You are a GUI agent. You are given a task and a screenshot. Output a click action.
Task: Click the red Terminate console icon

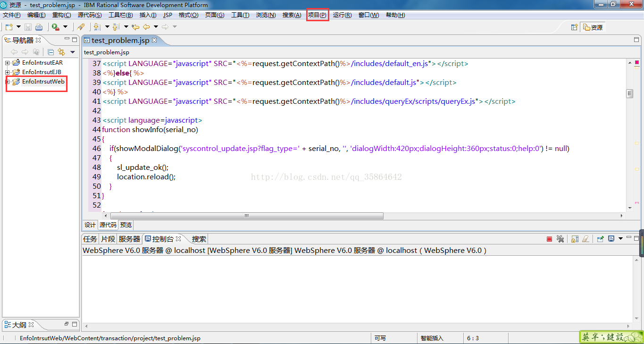[549, 239]
